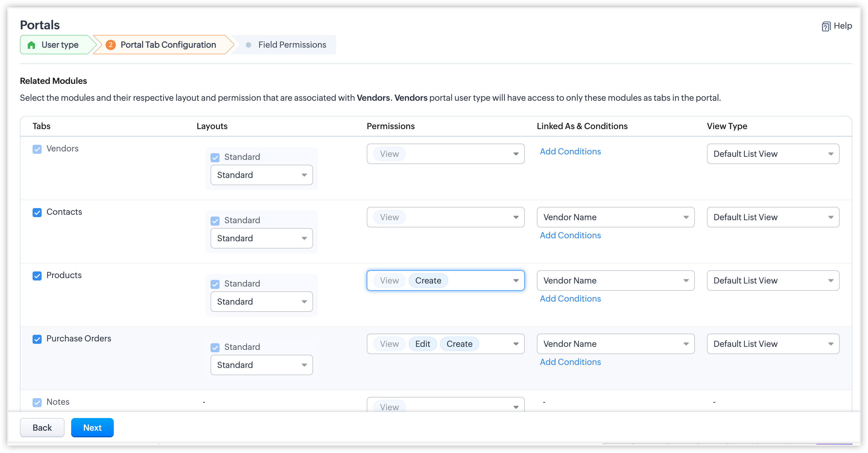Click Add Conditions link for Vendors

click(x=570, y=151)
